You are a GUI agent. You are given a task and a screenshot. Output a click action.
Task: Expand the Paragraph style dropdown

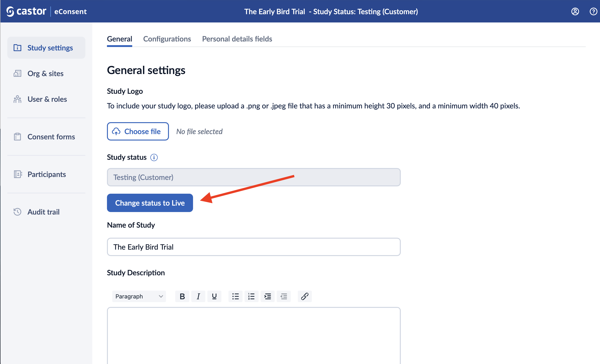pyautogui.click(x=139, y=296)
